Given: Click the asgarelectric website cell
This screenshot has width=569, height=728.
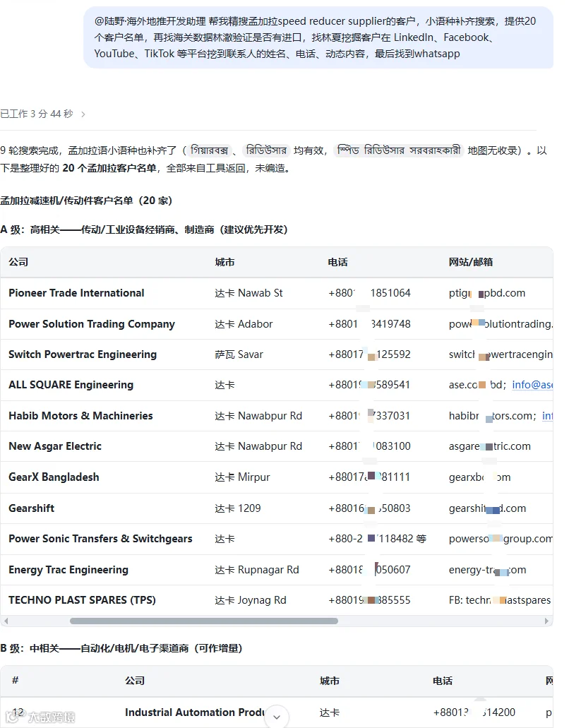Looking at the screenshot, I should point(490,446).
